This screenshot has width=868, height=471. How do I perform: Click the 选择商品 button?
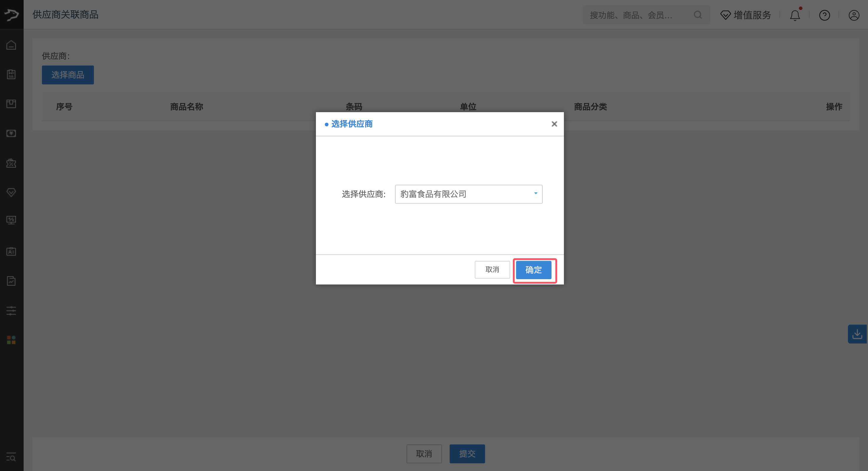pos(68,75)
